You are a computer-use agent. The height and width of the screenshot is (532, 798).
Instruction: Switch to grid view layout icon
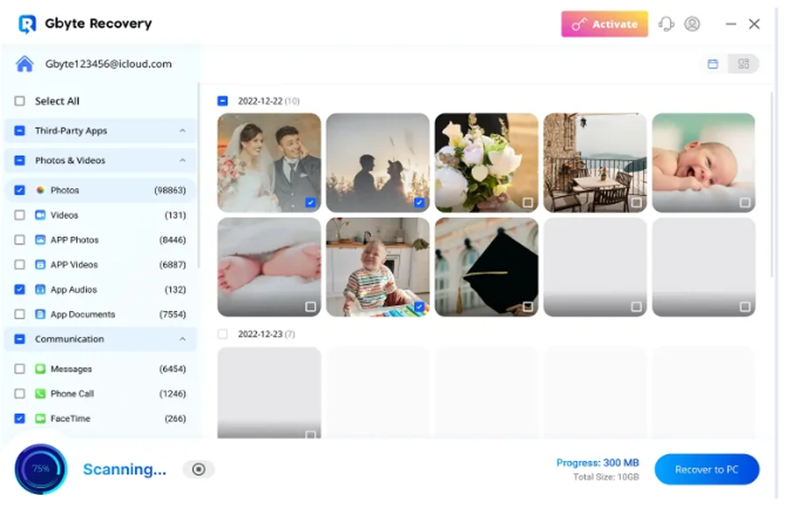744,64
